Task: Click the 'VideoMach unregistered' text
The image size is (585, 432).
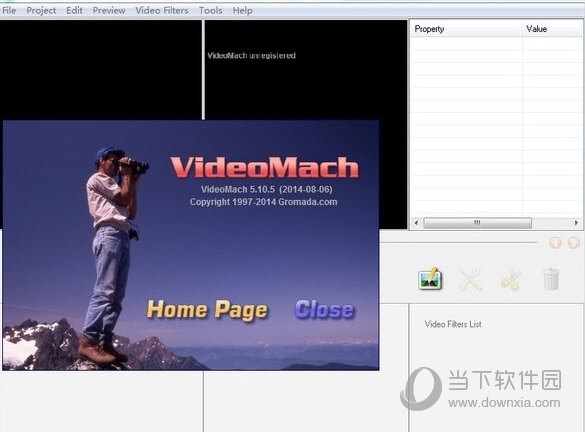Action: (x=251, y=56)
